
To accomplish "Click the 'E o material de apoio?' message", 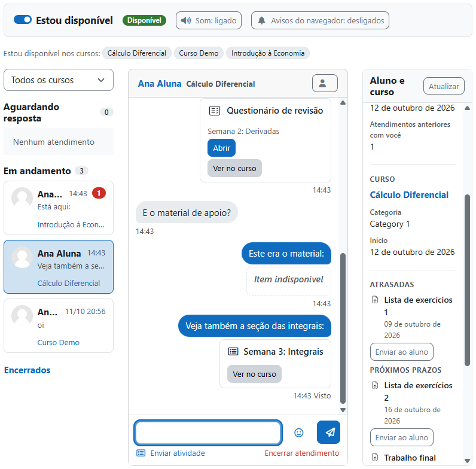I will tap(187, 212).
